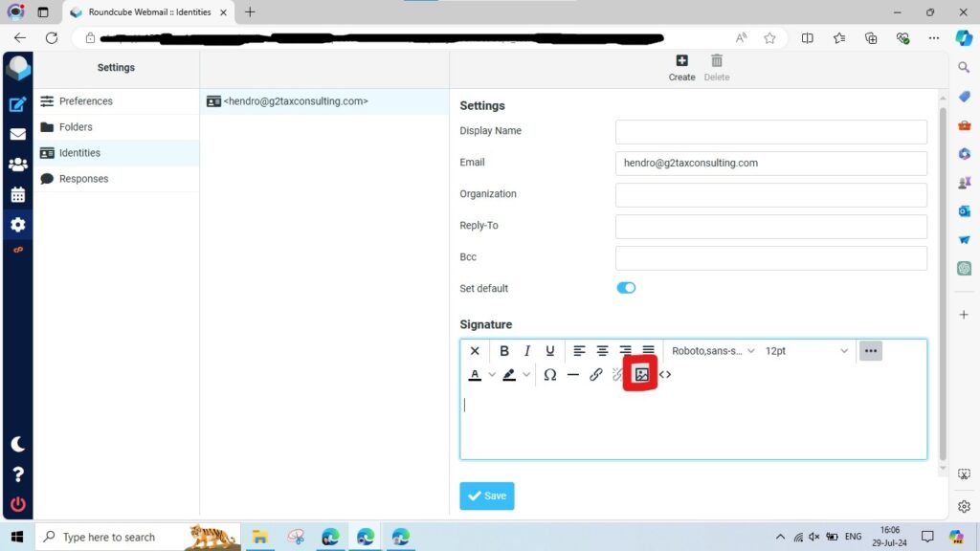980x551 pixels.
Task: Select Preferences in the Settings menu
Action: pyautogui.click(x=85, y=101)
